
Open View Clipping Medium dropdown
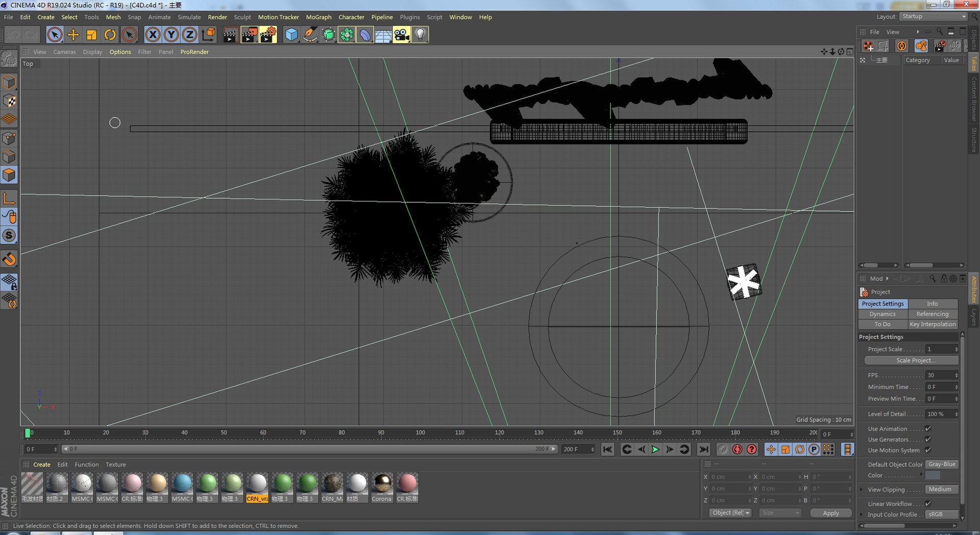942,490
